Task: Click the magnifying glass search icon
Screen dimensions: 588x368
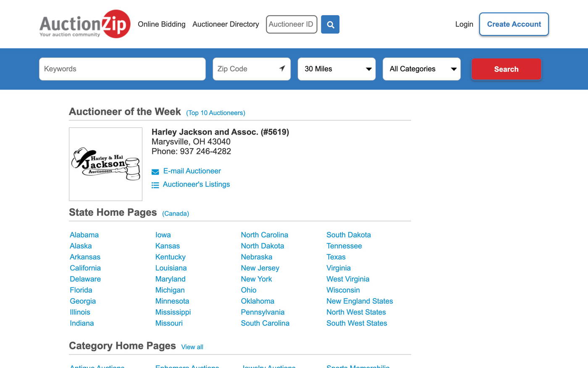Action: pyautogui.click(x=330, y=24)
